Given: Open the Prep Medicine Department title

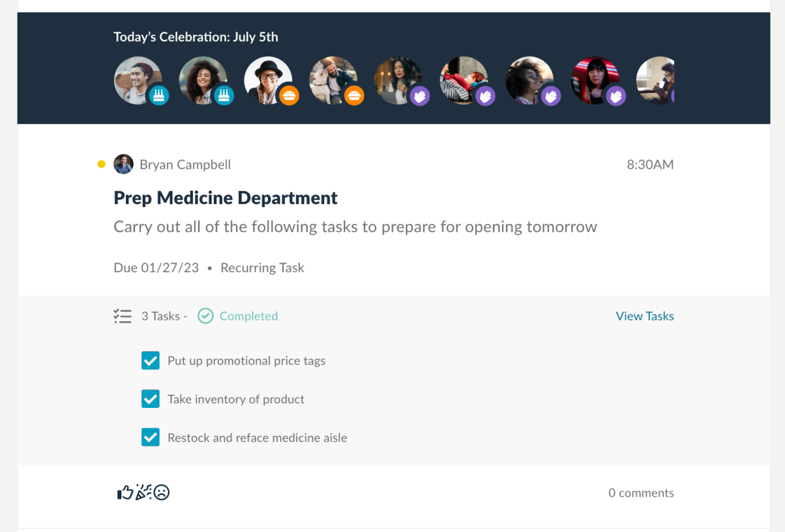Looking at the screenshot, I should (226, 198).
